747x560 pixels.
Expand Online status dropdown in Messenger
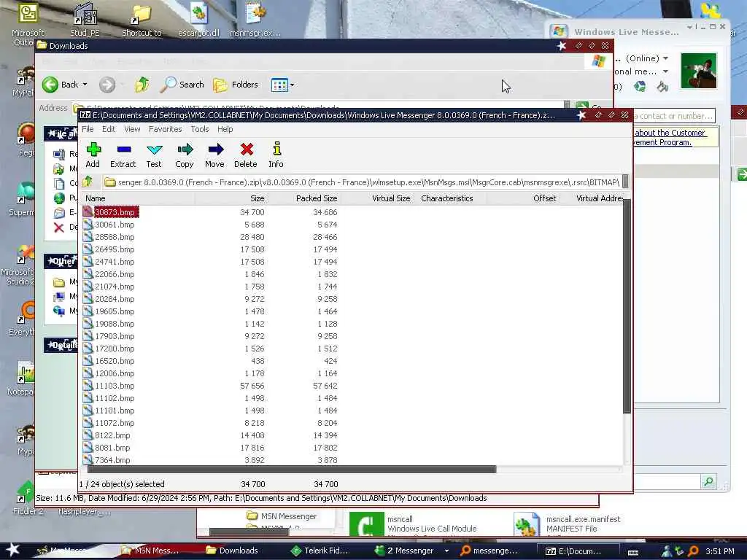tap(665, 58)
